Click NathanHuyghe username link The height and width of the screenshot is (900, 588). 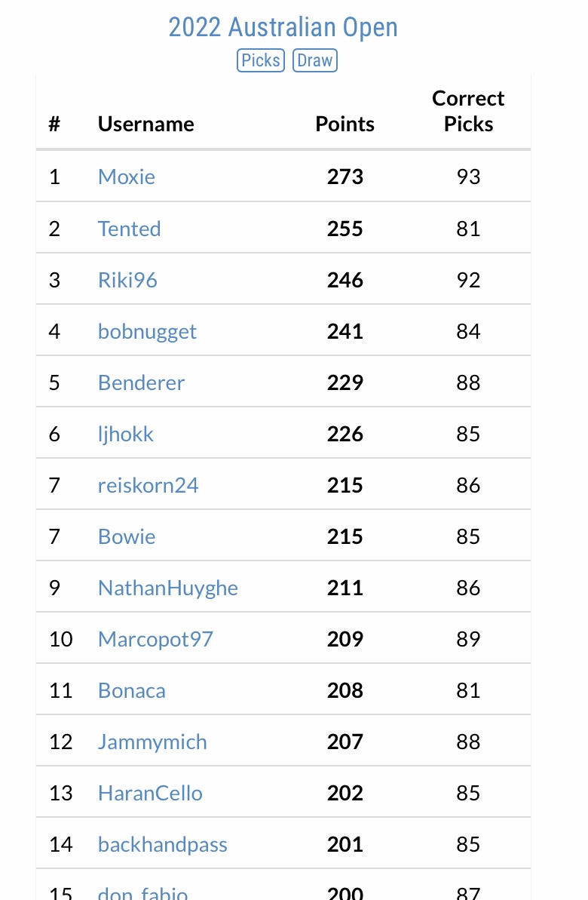[168, 588]
